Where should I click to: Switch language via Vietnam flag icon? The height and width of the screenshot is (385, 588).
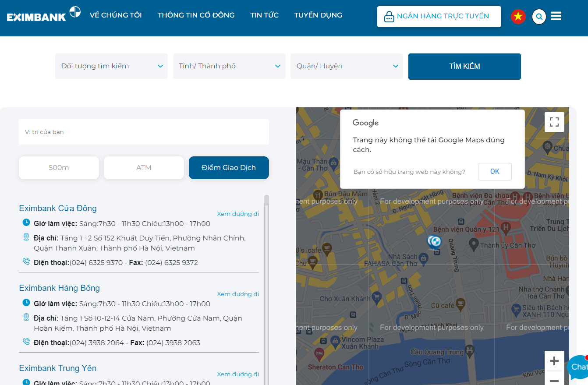pos(518,17)
